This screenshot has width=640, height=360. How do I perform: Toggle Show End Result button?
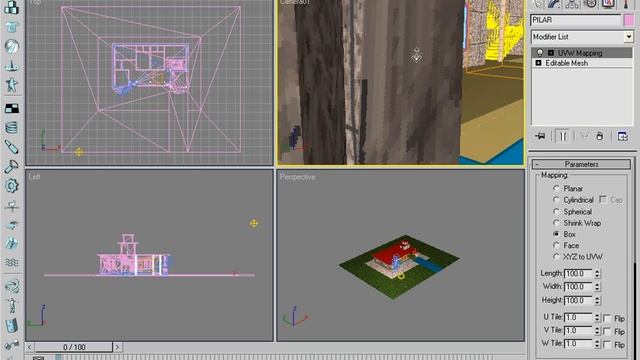click(562, 136)
